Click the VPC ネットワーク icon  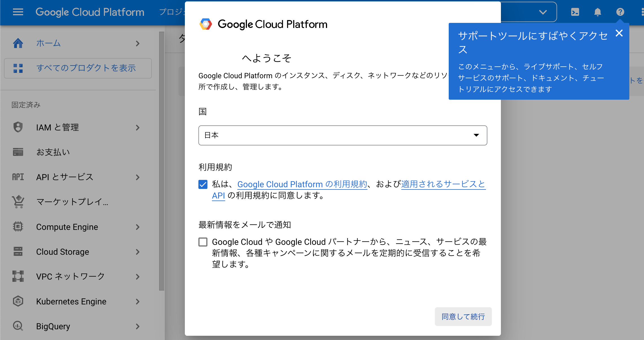(18, 276)
